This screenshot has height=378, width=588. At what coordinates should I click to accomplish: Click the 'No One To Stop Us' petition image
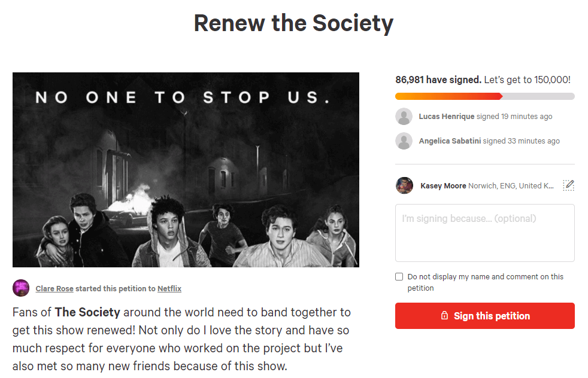pyautogui.click(x=186, y=170)
